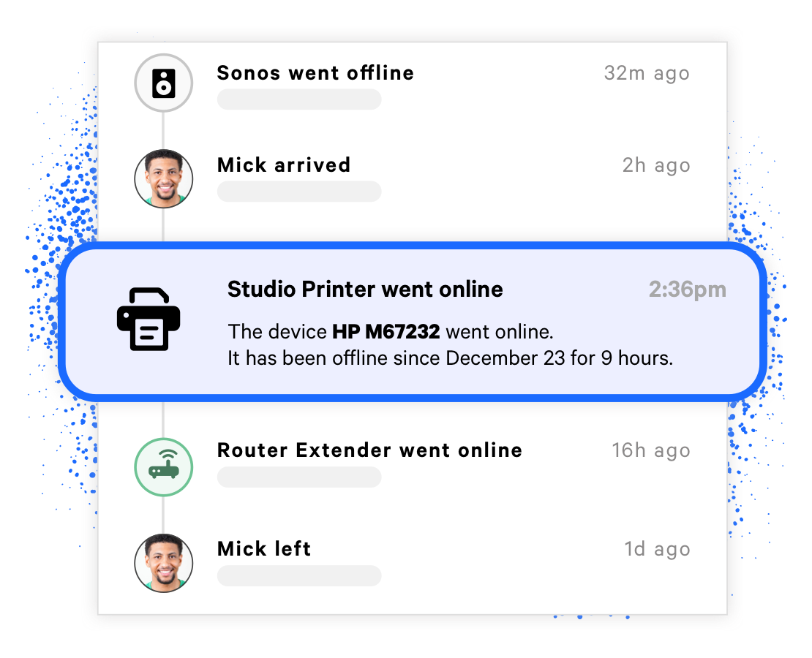The height and width of the screenshot is (658, 812).
Task: Open Mick's avatar on the left event
Action: click(164, 563)
